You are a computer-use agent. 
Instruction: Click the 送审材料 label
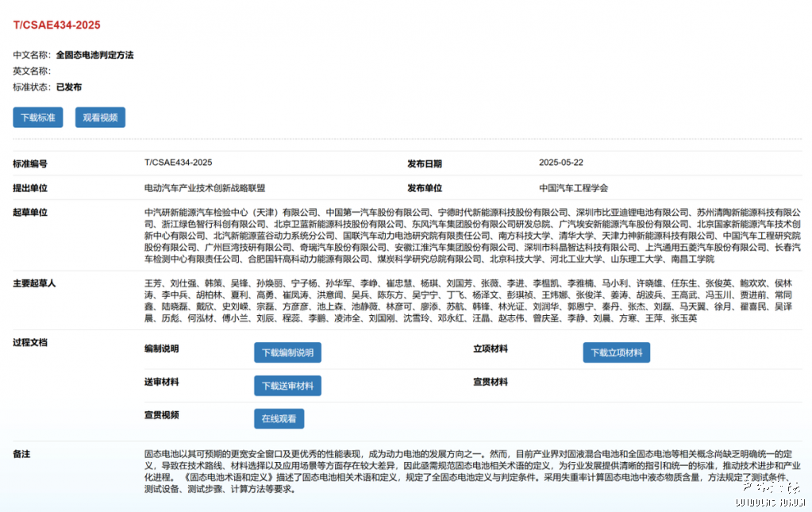162,382
